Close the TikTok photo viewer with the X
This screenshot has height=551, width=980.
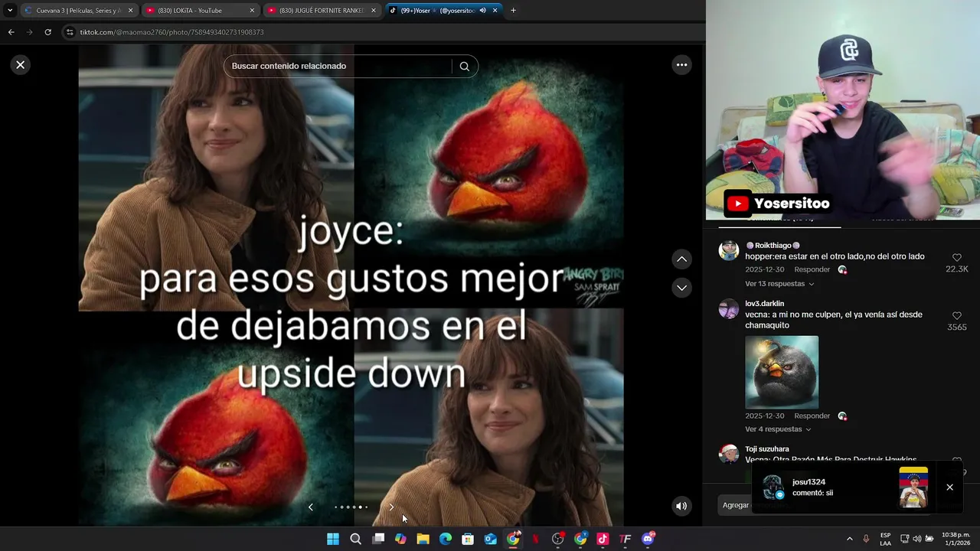tap(21, 65)
